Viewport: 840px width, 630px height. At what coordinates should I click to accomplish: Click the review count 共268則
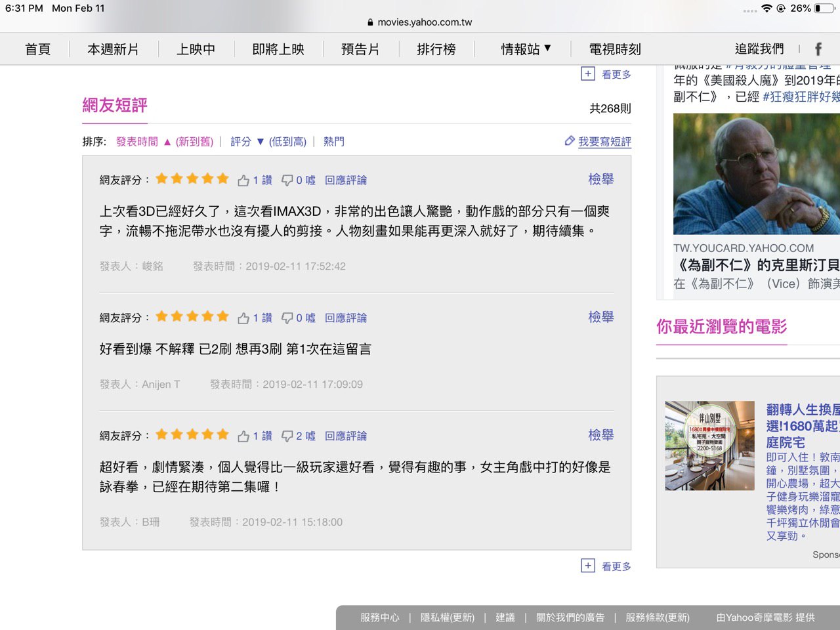610,108
